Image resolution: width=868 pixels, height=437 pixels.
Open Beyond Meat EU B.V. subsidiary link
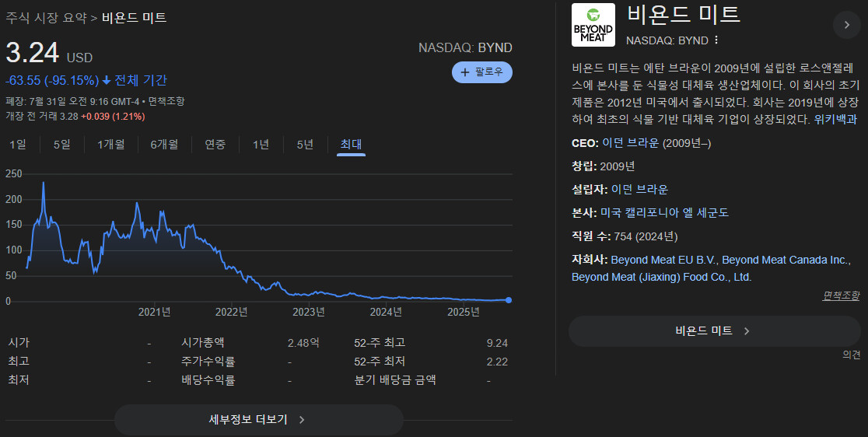coord(663,260)
